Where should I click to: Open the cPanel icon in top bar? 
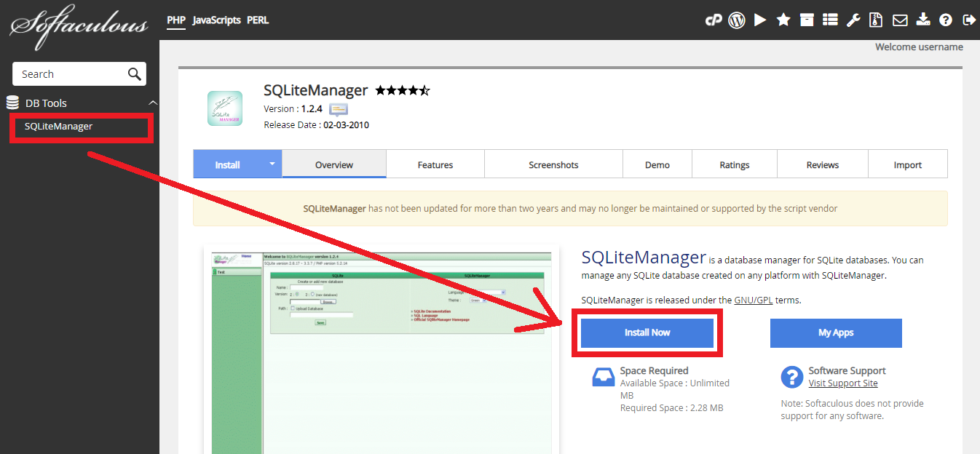(714, 20)
